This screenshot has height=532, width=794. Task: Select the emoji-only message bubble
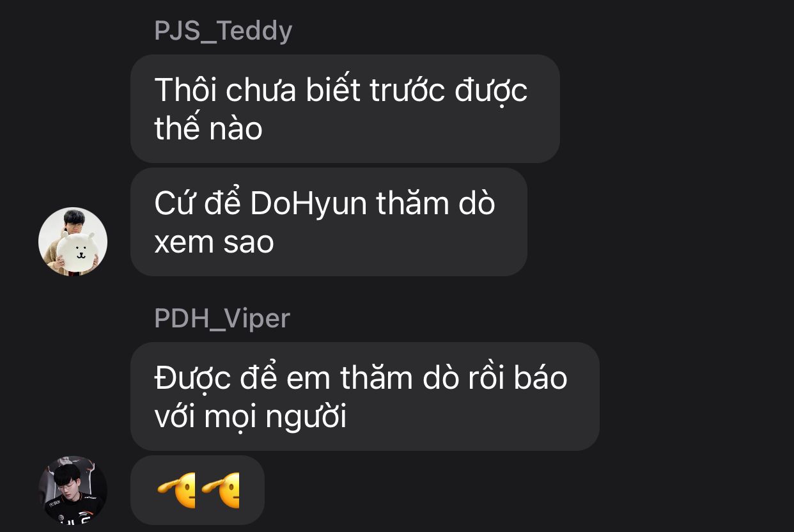pos(198,490)
